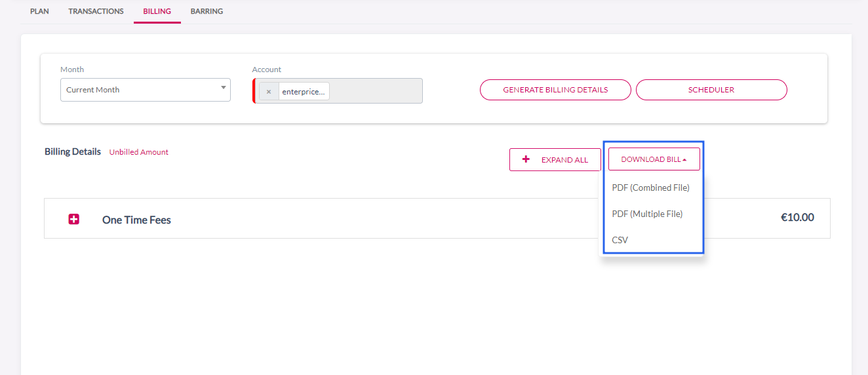Click the Billing Details heading
Image resolution: width=868 pixels, height=375 pixels.
click(73, 151)
